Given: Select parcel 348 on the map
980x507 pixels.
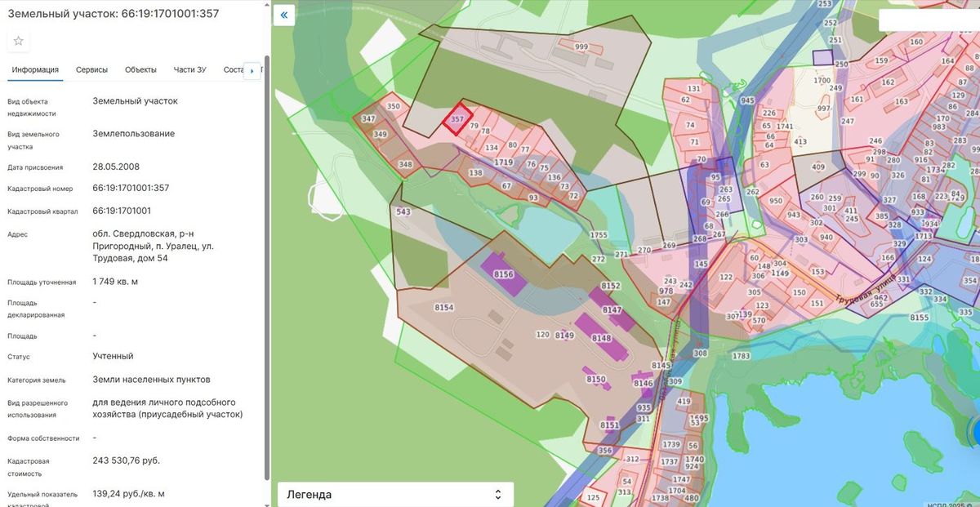Looking at the screenshot, I should pyautogui.click(x=405, y=164).
